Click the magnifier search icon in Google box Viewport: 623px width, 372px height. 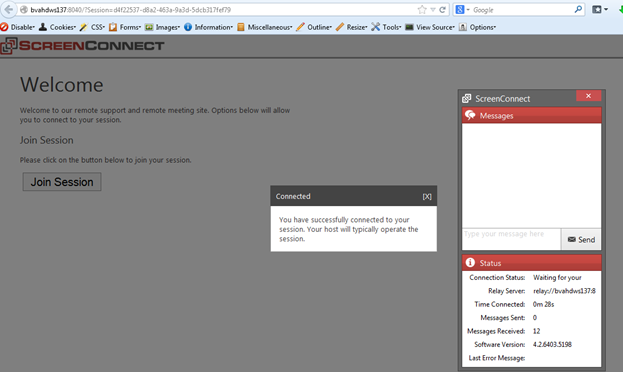click(x=578, y=9)
